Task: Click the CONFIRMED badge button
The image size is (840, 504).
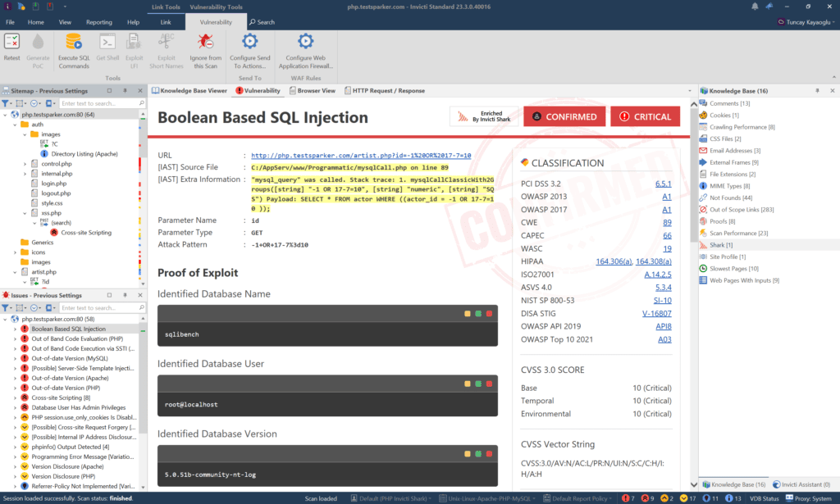Action: pos(564,116)
